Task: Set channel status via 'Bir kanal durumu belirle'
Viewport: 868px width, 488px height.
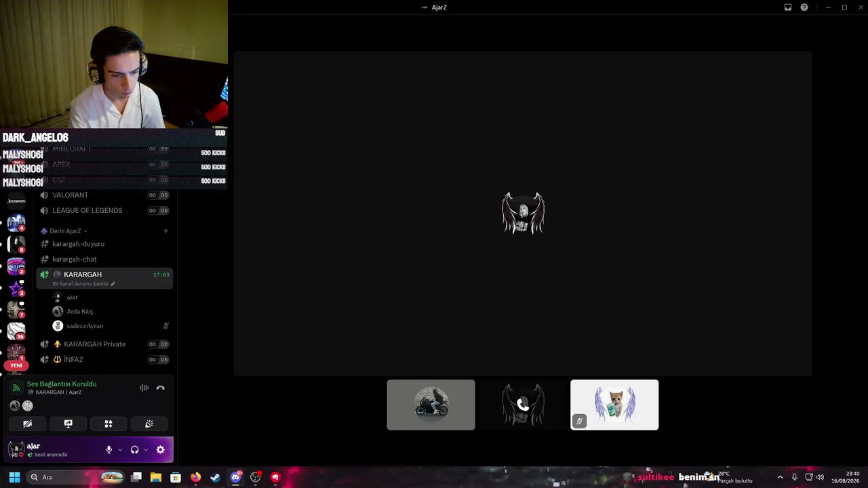Action: tap(83, 284)
